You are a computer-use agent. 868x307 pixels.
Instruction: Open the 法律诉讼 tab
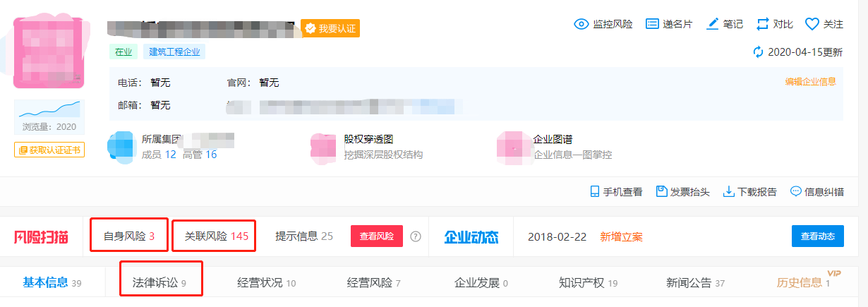click(160, 283)
